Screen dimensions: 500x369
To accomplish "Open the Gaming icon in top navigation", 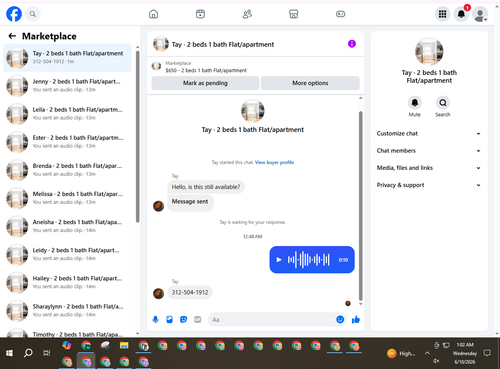I will pyautogui.click(x=340, y=14).
